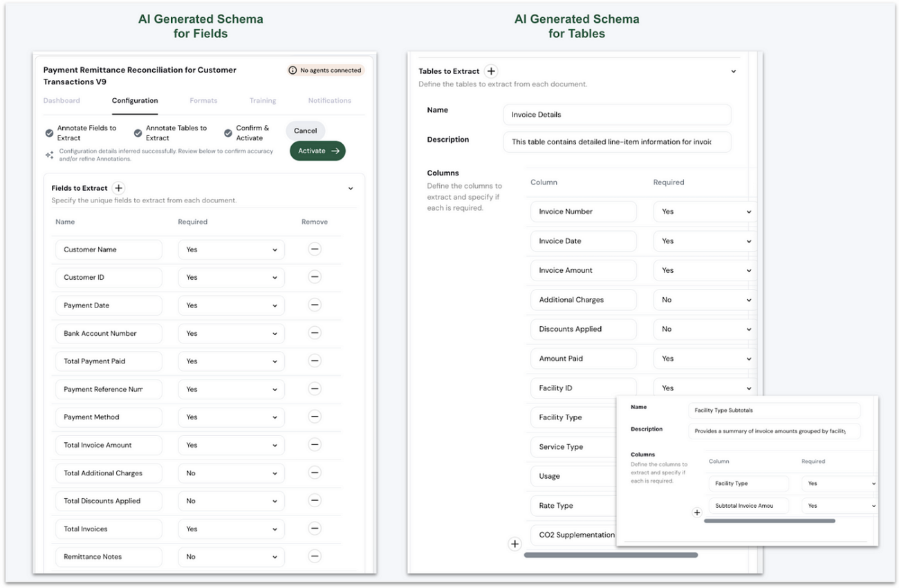This screenshot has height=588, width=899.
Task: Add a new table with the plus icon
Action: pos(491,71)
